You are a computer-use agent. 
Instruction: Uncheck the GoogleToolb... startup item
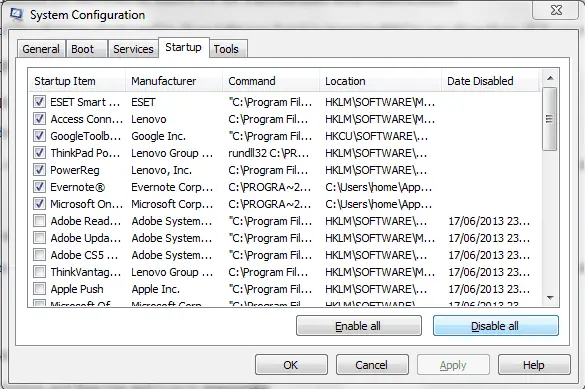39,136
